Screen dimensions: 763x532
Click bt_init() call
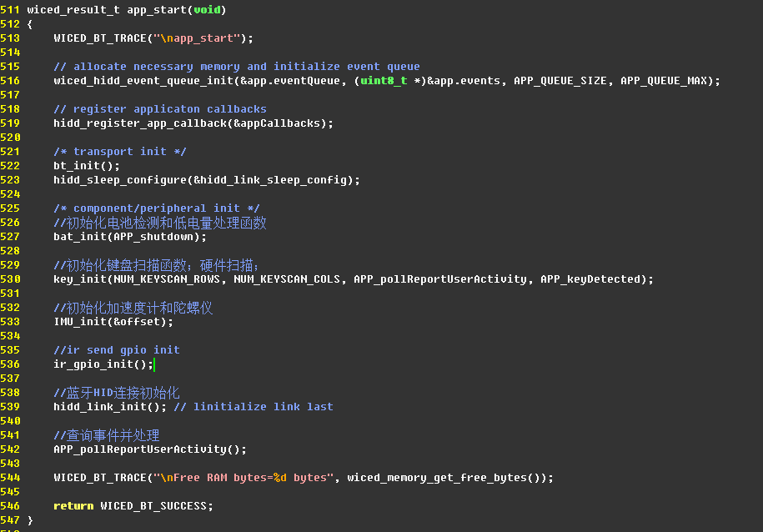pyautogui.click(x=87, y=166)
